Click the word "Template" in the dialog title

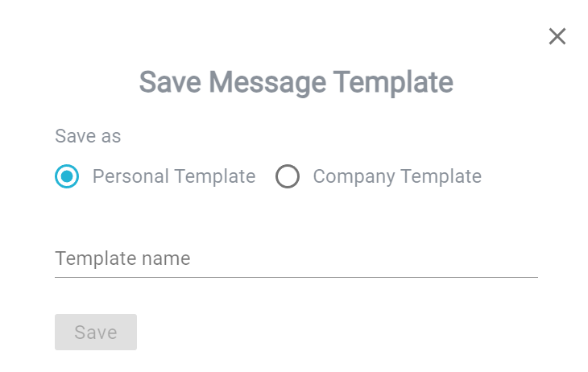point(393,82)
